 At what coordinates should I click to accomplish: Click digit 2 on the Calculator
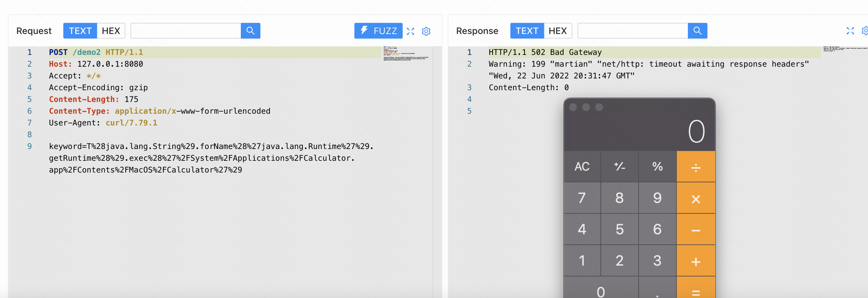[619, 261]
